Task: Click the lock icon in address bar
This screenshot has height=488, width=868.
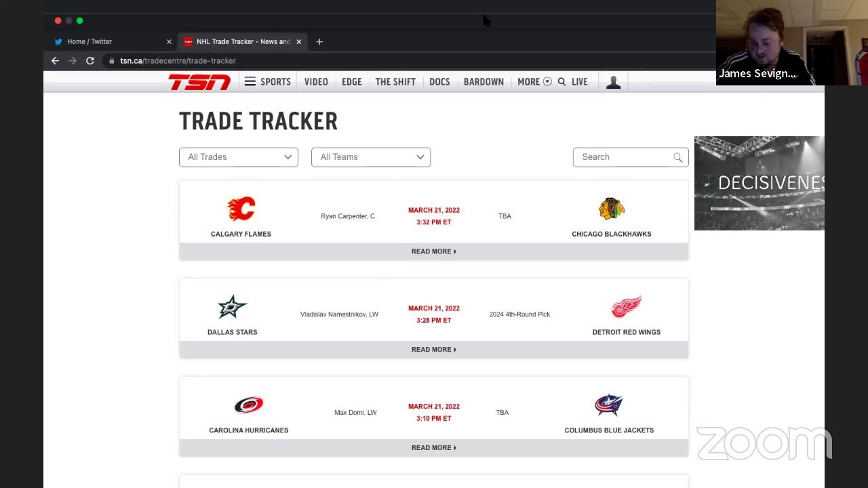Action: pyautogui.click(x=111, y=60)
